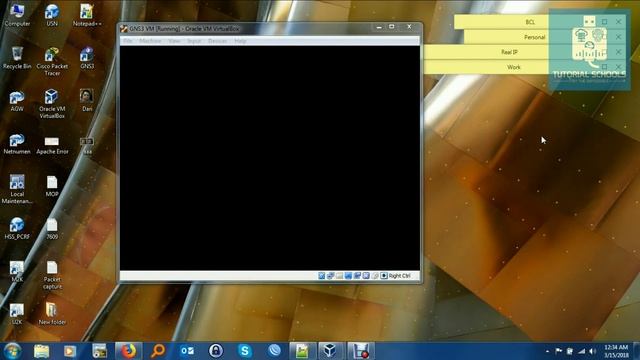Select the MOP file on desktop
The image size is (640, 360).
[x=52, y=186]
